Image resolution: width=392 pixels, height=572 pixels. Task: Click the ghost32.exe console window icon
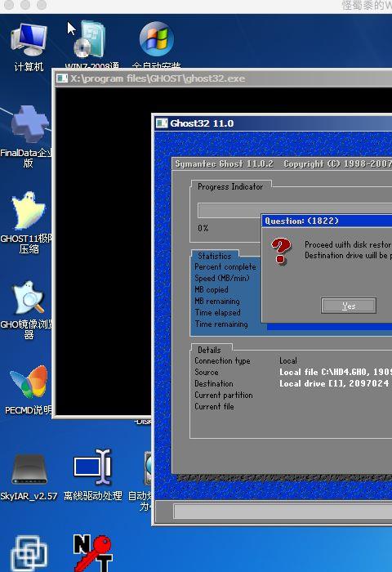coord(62,78)
